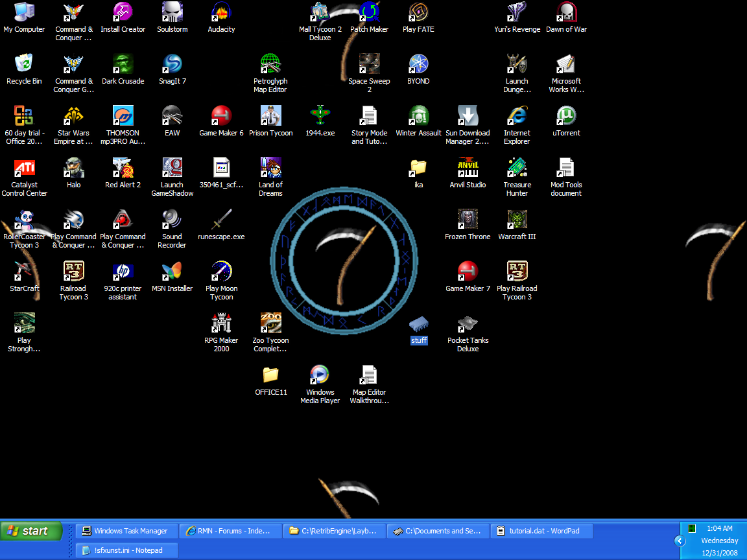Switch to Windows Task Manager taskbar button
The image size is (747, 560).
(126, 531)
